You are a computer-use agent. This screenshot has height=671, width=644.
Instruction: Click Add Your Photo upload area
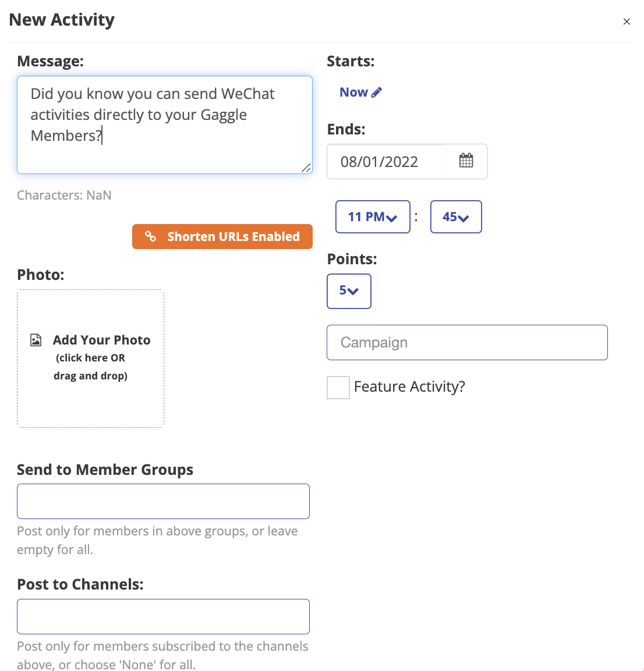90,358
